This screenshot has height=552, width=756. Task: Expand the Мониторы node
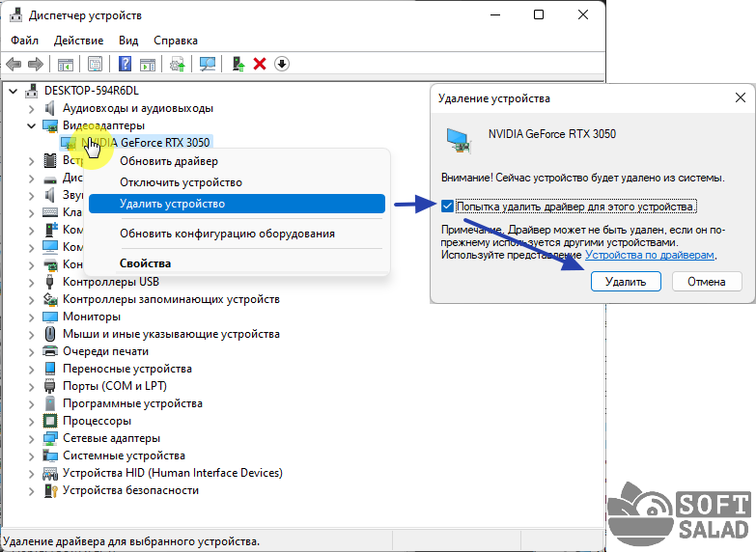[31, 317]
